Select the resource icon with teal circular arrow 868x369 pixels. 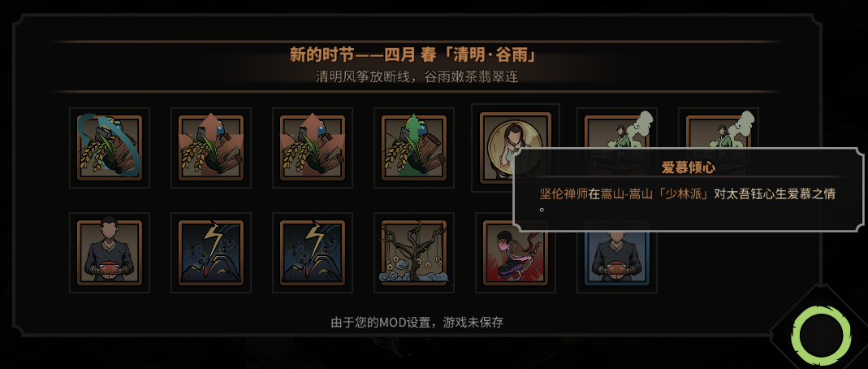coord(110,148)
